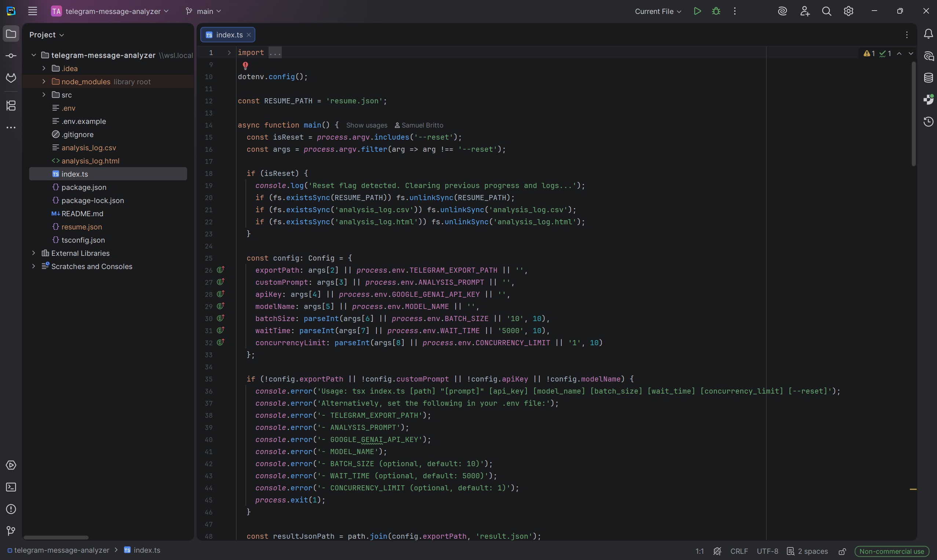Toggle the read-only lock in the status bar
The height and width of the screenshot is (560, 937).
pos(842,551)
